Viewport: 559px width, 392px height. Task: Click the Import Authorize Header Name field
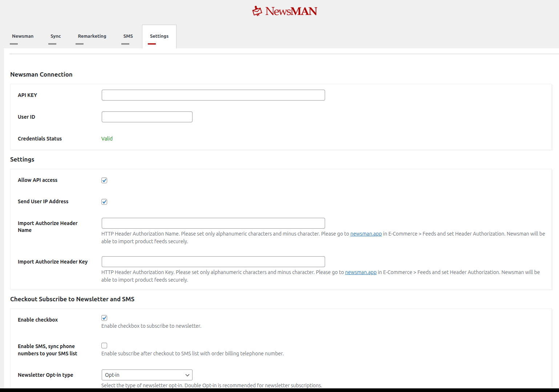point(213,223)
